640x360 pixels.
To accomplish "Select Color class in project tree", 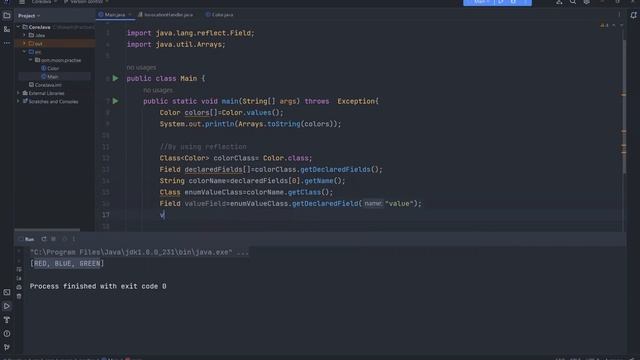I will (x=50, y=68).
